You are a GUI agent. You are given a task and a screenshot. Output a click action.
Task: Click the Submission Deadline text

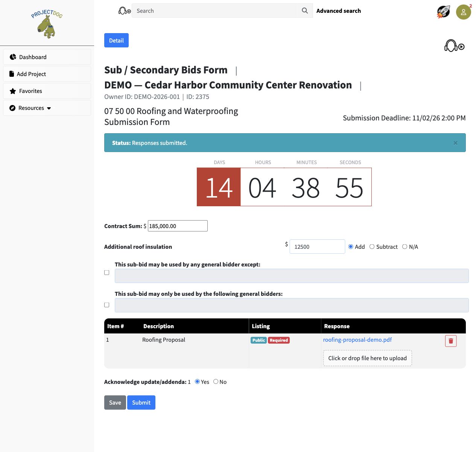(x=404, y=118)
